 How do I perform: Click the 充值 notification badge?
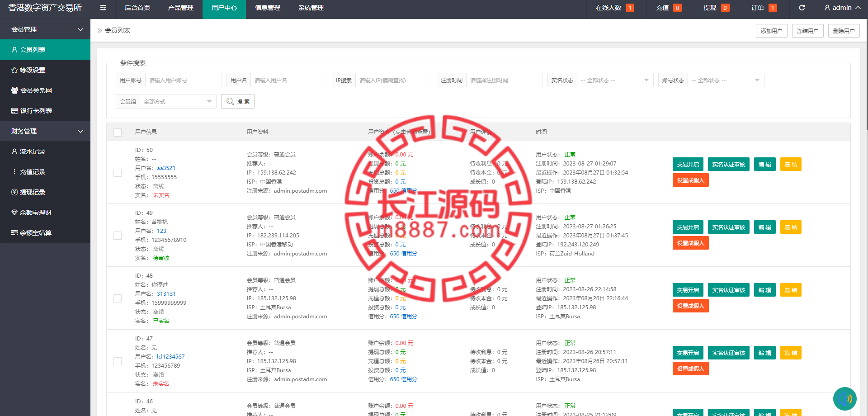pos(677,8)
